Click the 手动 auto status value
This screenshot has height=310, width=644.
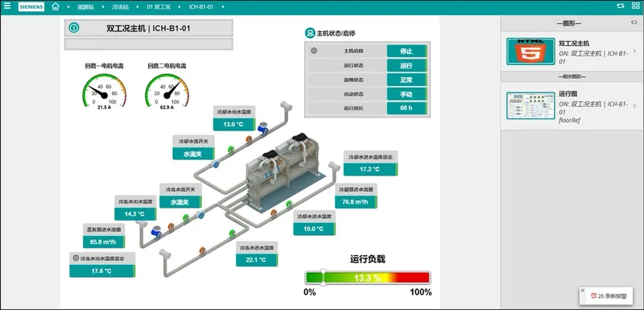[x=407, y=94]
